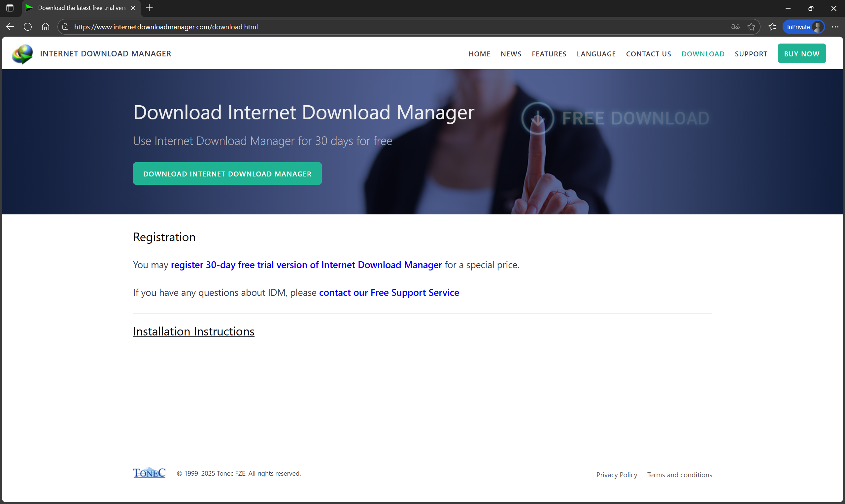Open a new browser tab
This screenshot has height=504, width=845.
(x=149, y=8)
